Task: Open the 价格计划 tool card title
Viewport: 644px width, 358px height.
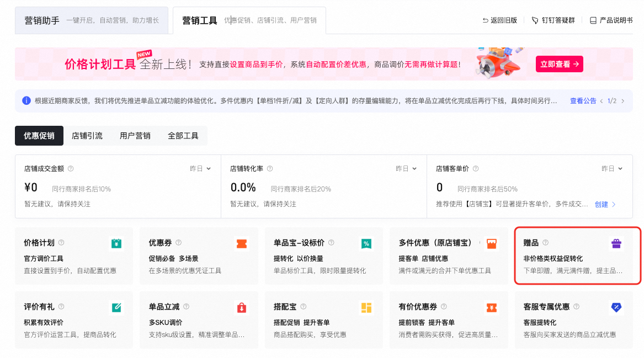Action: click(39, 243)
